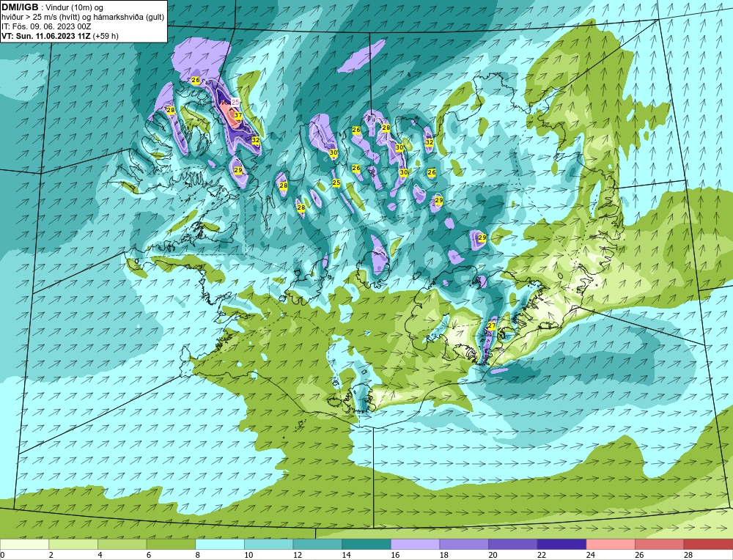Image resolution: width=733 pixels, height=560 pixels.
Task: Click the legend scale value 2
Action: [x=51, y=555]
